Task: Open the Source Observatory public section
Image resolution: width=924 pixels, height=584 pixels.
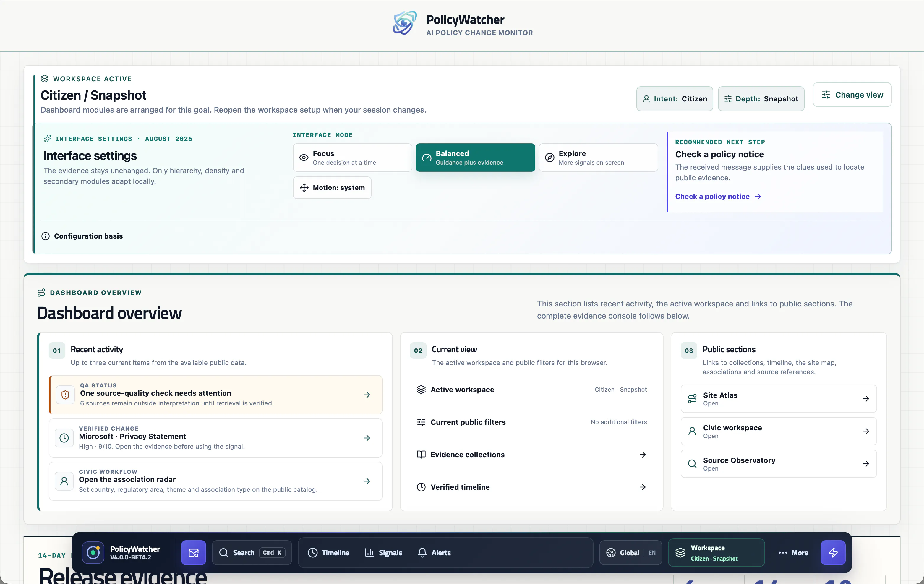Action: coord(779,463)
